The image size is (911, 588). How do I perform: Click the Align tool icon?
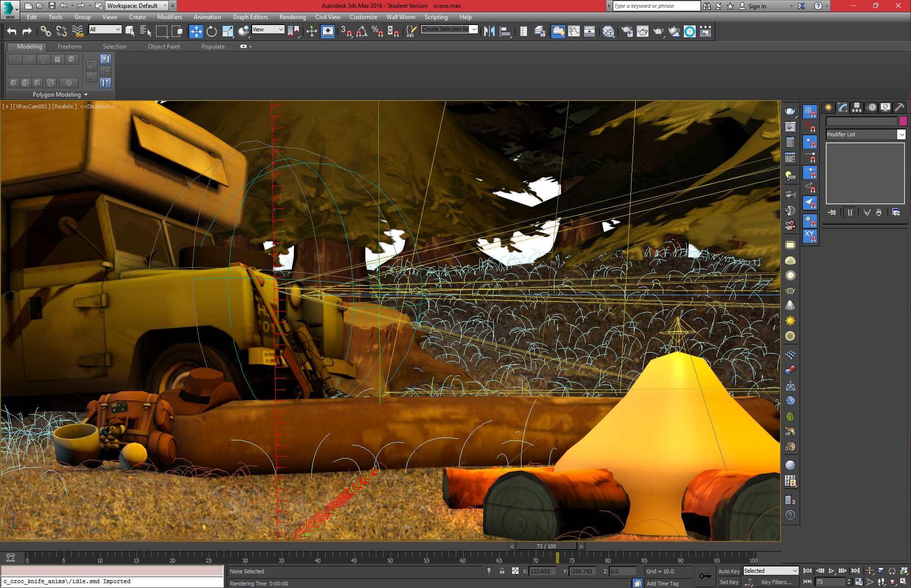tap(505, 31)
